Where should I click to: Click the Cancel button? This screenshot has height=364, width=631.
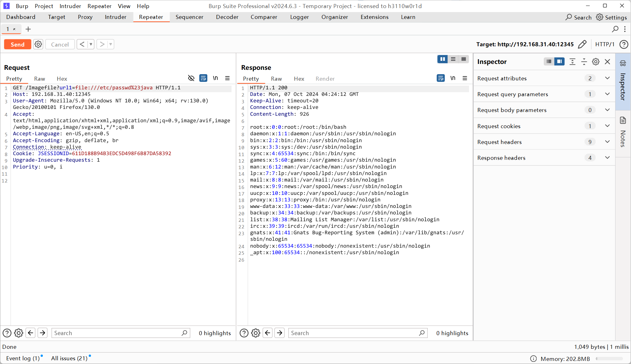[60, 44]
